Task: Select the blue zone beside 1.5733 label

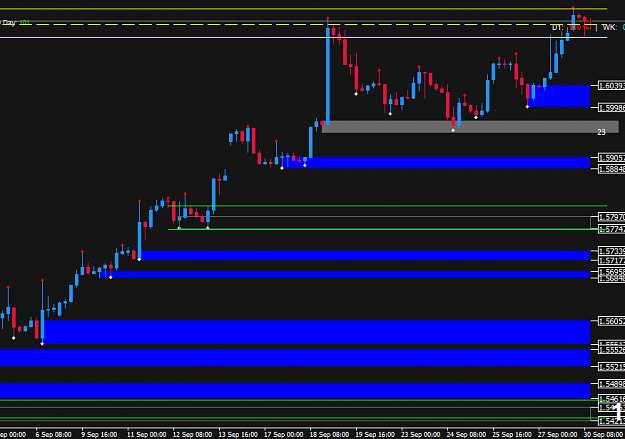Action: (x=365, y=255)
